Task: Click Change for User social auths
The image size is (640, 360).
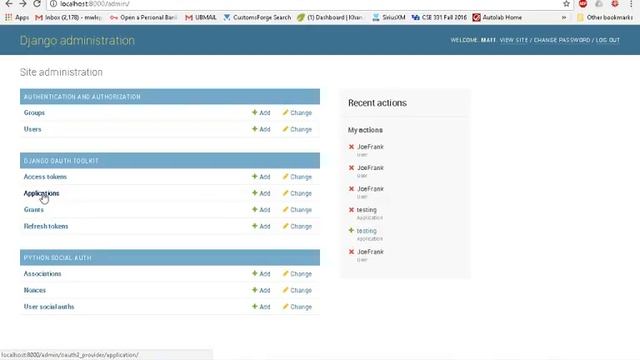Action: [x=297, y=307]
